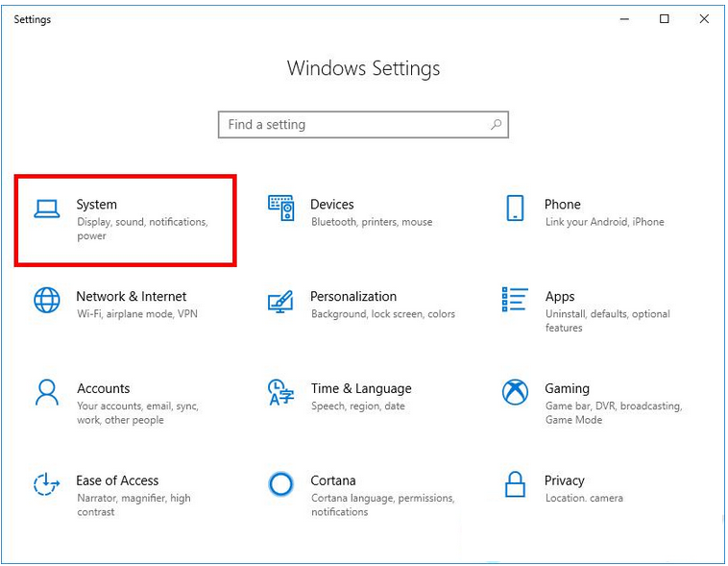
Task: Click the Windows Settings heading
Action: coord(364,68)
